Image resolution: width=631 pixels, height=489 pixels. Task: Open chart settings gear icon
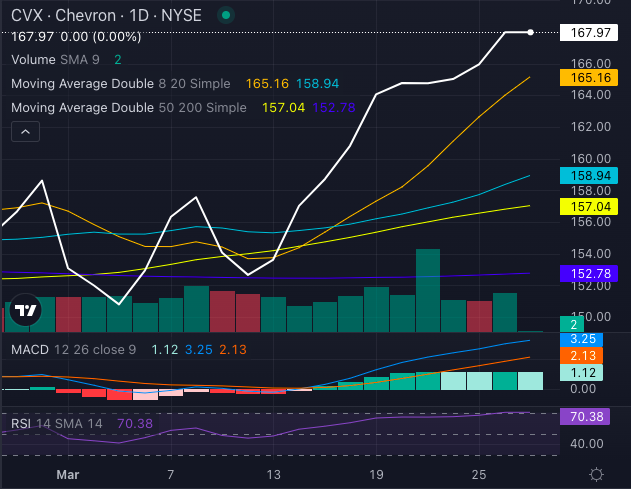[596, 473]
